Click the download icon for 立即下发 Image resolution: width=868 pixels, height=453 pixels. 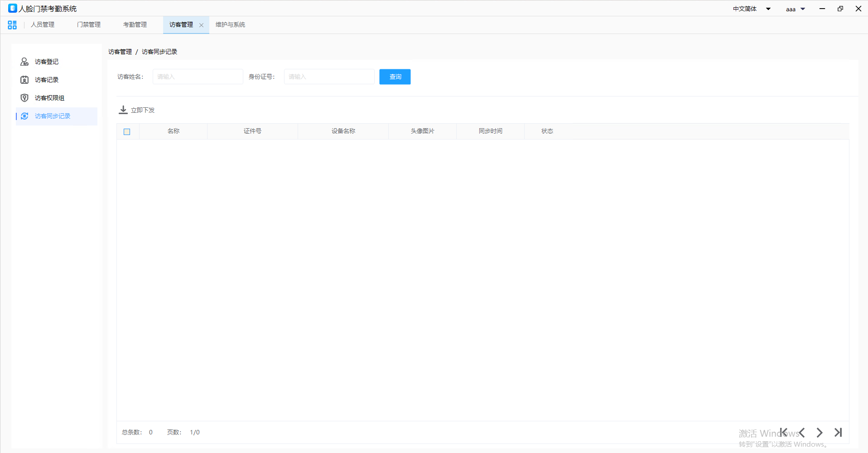coord(123,110)
